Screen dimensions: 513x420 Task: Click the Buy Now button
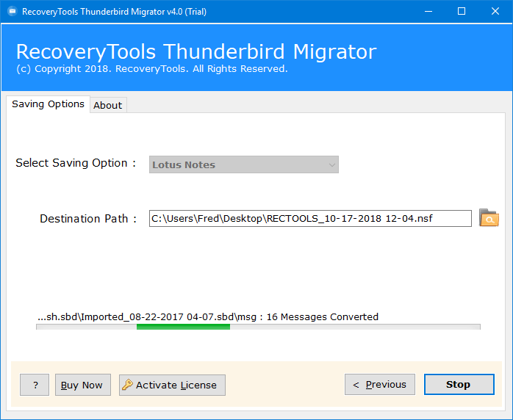tap(83, 385)
